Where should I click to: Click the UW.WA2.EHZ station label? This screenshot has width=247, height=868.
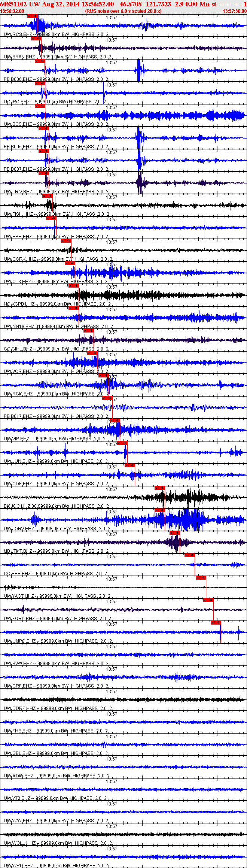tap(18, 821)
